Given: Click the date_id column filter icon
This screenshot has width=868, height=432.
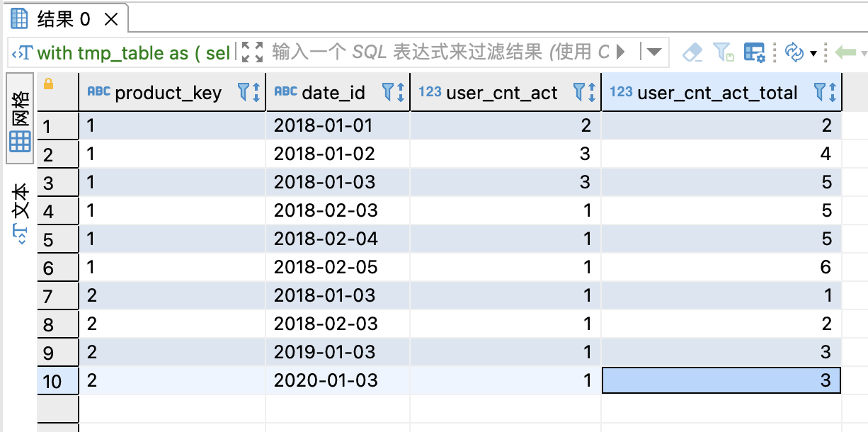Looking at the screenshot, I should point(388,92).
